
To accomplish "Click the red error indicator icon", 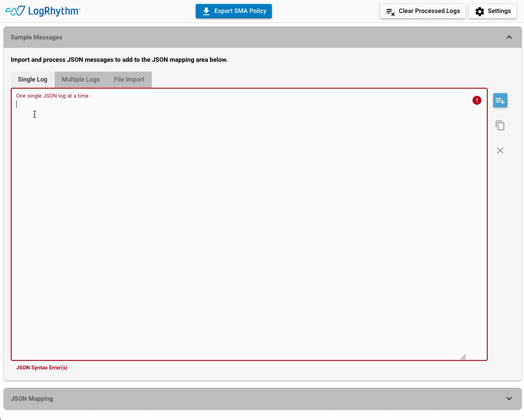I will [x=477, y=100].
